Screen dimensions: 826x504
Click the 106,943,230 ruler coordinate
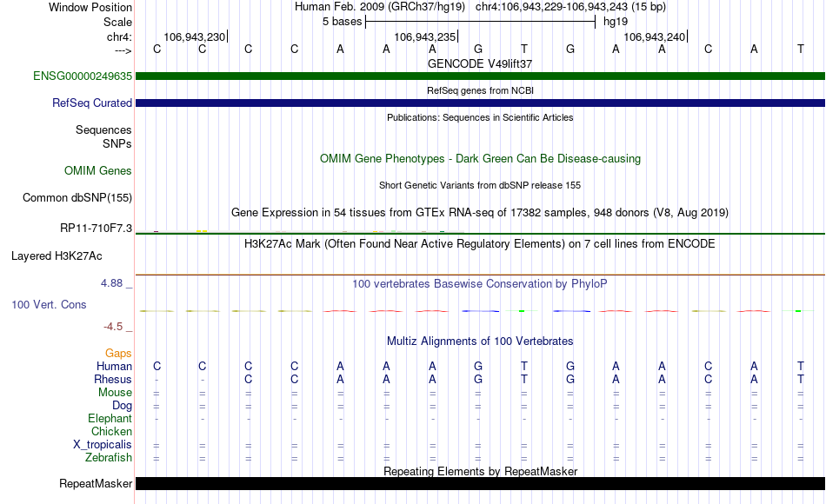195,36
